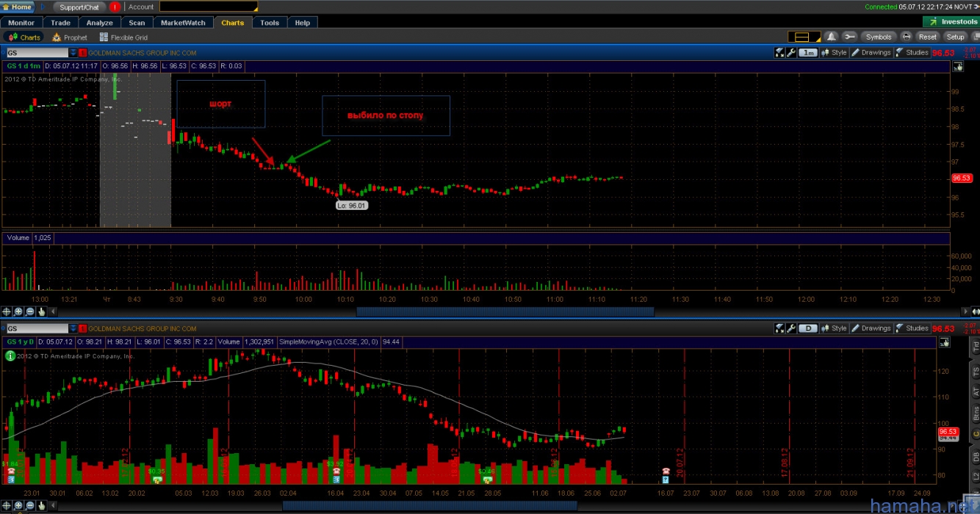Click the printer icon
Image resolution: width=980 pixels, height=514 pixels.
click(906, 37)
